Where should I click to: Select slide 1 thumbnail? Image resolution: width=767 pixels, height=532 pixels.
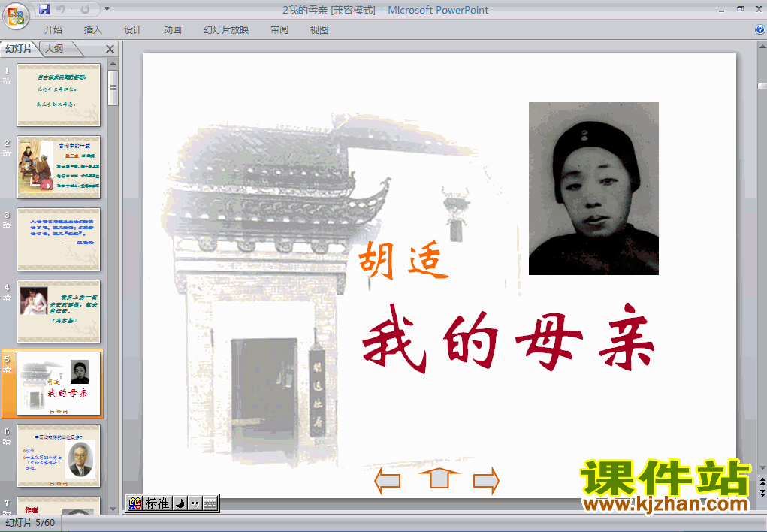tap(59, 95)
